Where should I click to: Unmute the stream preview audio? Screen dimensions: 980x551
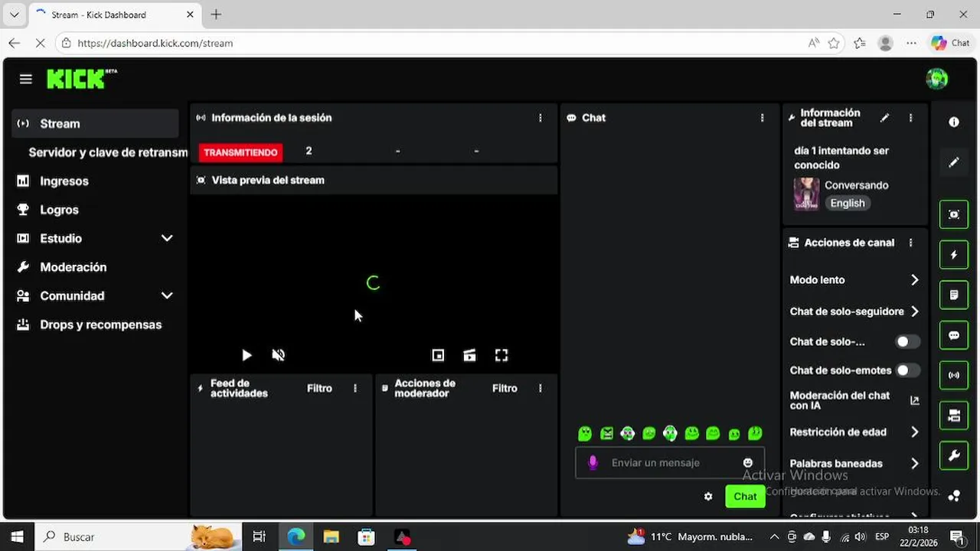[x=279, y=355]
